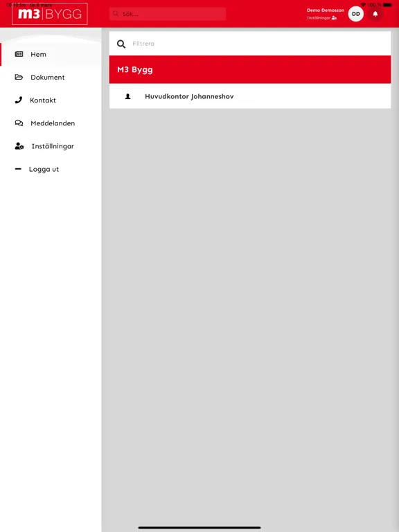Click the Inställningar user-gear icon
The width and height of the screenshot is (399, 532).
(19, 146)
